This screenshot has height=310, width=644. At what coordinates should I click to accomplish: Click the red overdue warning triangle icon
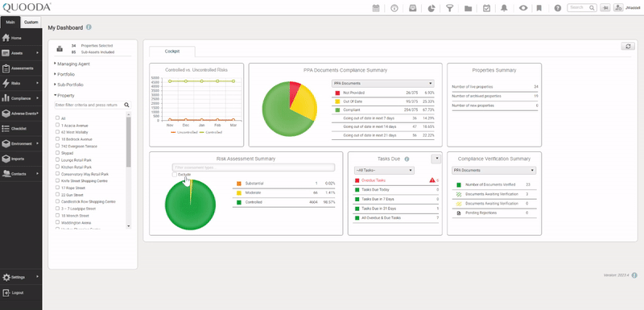click(432, 180)
